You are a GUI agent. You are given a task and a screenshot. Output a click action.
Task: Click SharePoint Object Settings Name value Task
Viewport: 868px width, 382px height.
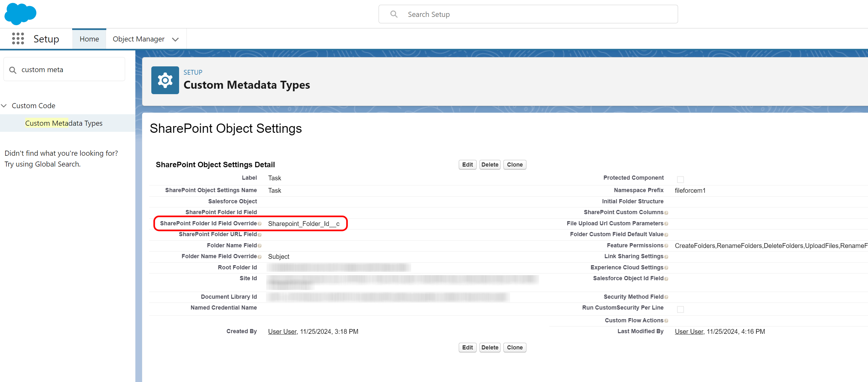274,190
